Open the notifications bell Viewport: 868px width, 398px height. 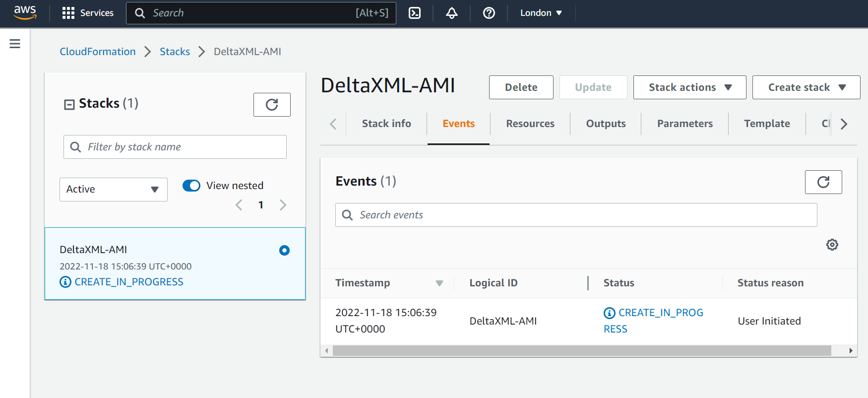(451, 13)
